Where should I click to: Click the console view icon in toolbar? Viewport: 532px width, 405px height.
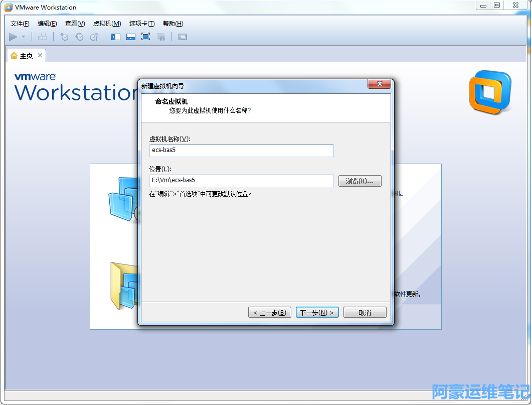pyautogui.click(x=183, y=37)
